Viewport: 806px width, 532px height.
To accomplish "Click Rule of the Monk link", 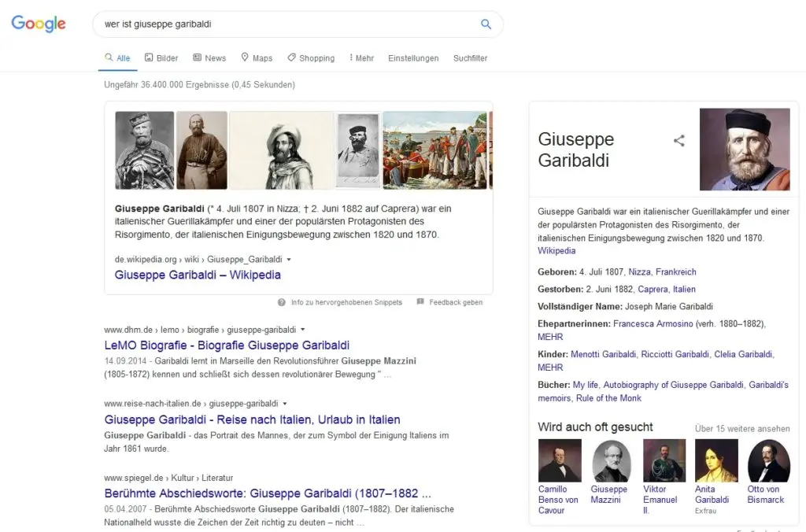I will [608, 398].
